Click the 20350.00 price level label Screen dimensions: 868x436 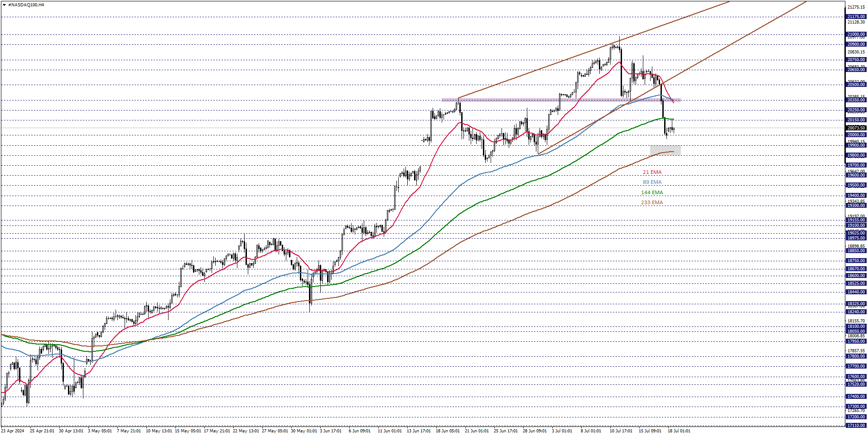[856, 100]
